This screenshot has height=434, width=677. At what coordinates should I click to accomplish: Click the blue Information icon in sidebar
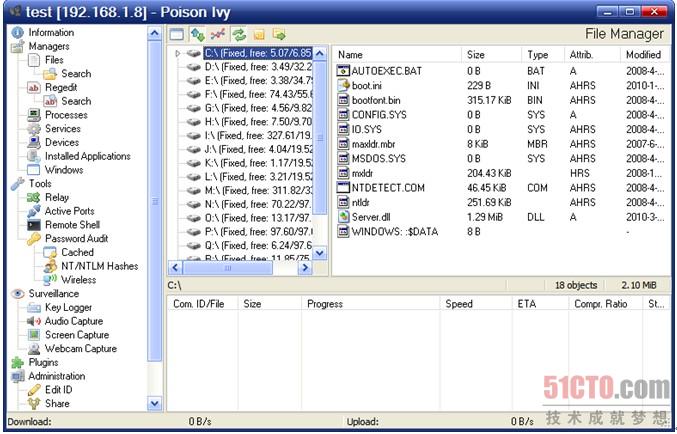coord(17,32)
